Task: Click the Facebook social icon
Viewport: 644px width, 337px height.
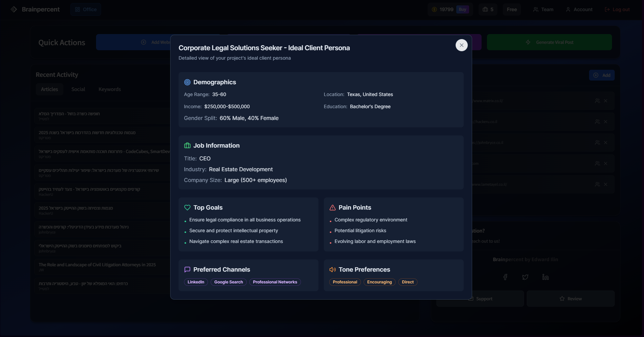Action: [505, 277]
